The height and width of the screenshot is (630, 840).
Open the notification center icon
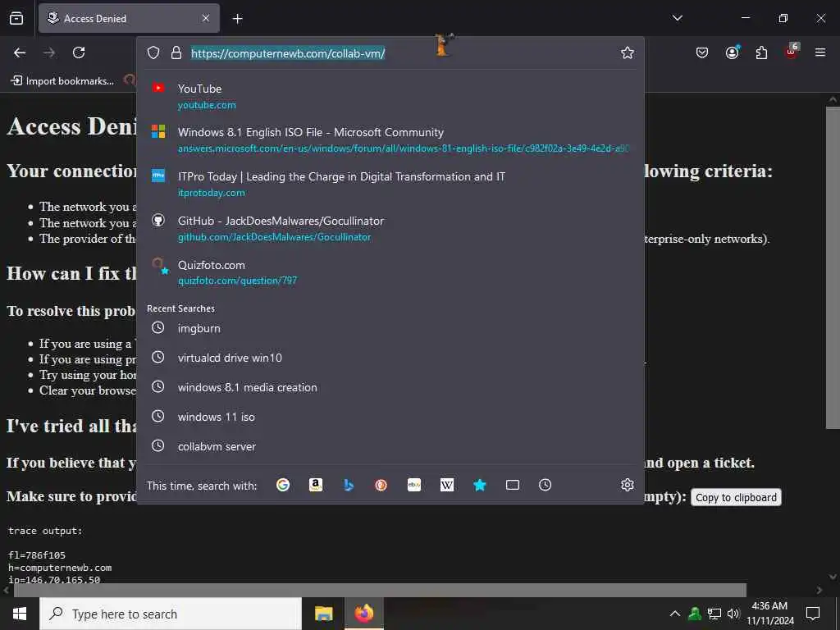click(813, 614)
